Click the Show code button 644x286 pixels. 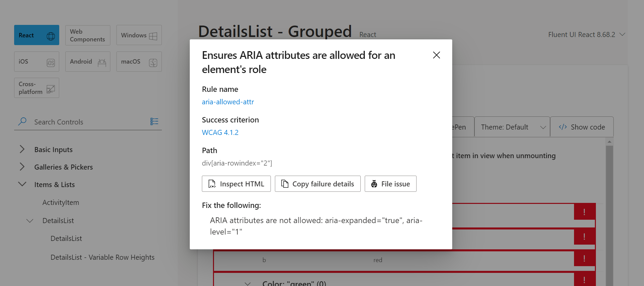pos(582,127)
